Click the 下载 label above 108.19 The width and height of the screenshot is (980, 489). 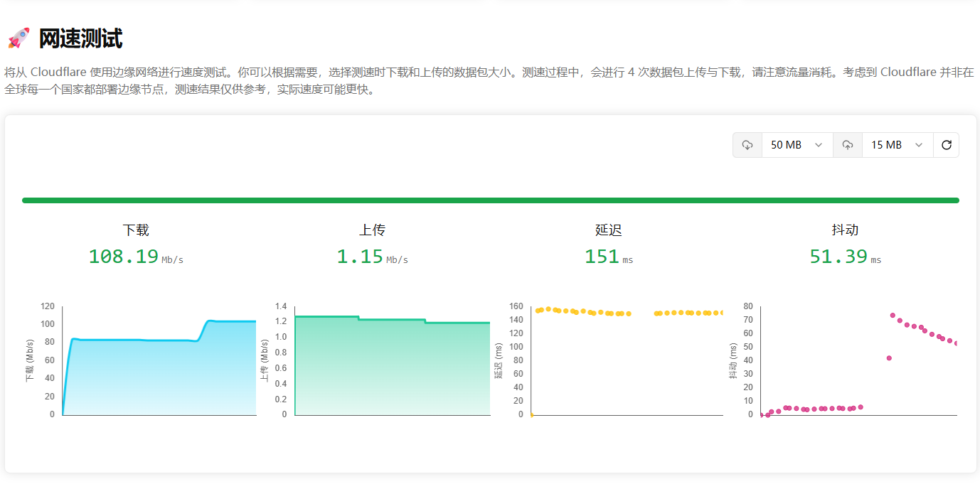pyautogui.click(x=136, y=230)
